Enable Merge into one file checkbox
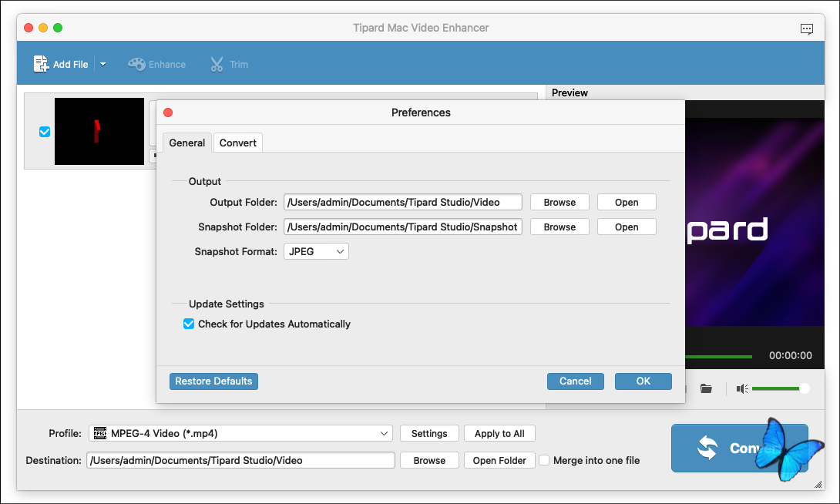840x504 pixels. 544,460
